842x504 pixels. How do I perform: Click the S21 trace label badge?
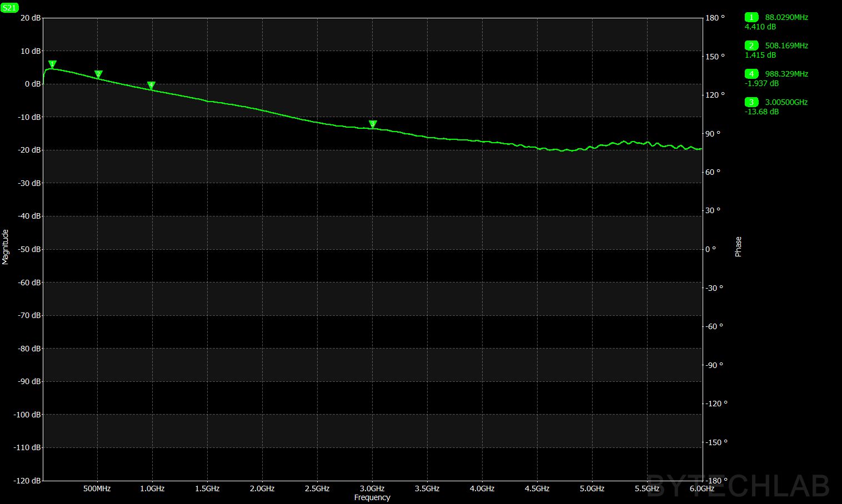pyautogui.click(x=9, y=8)
